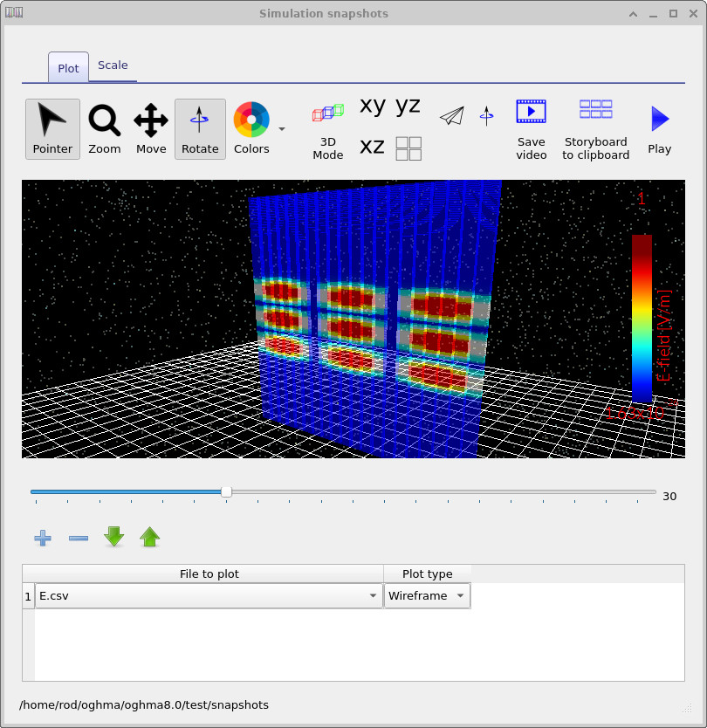Click the rotate animation axis icon
The height and width of the screenshot is (728, 707).
click(486, 115)
